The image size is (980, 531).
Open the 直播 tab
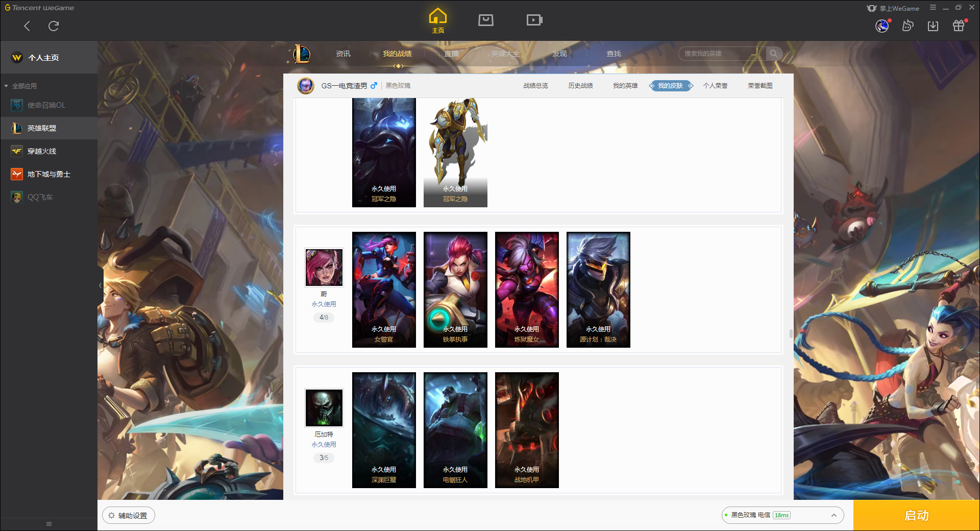(451, 54)
